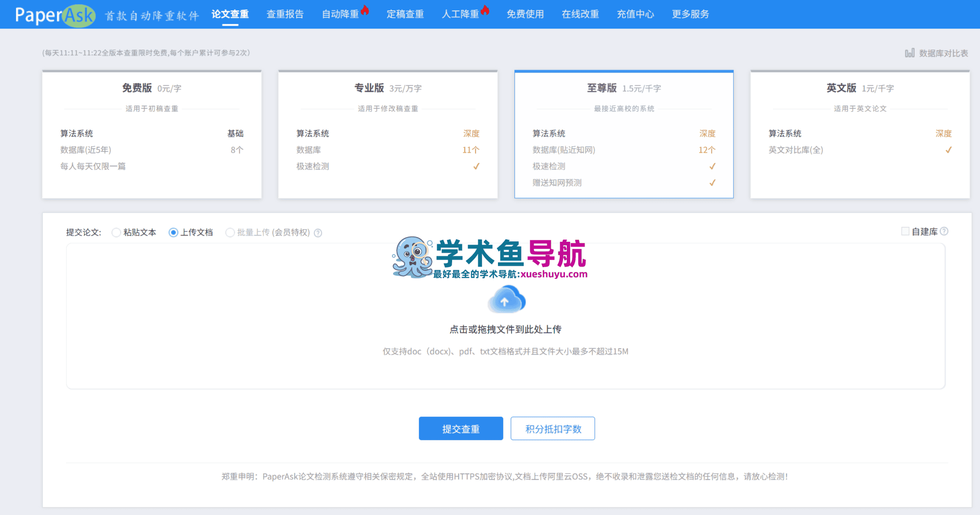Screen dimensions: 980x515
Task: Click the 每人每天仅限一篇 text in 免费版
Action: (x=93, y=166)
